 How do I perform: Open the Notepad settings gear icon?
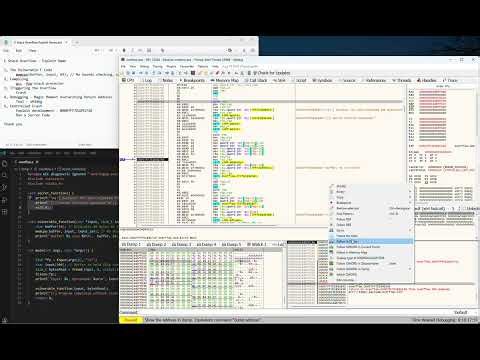coord(253,51)
